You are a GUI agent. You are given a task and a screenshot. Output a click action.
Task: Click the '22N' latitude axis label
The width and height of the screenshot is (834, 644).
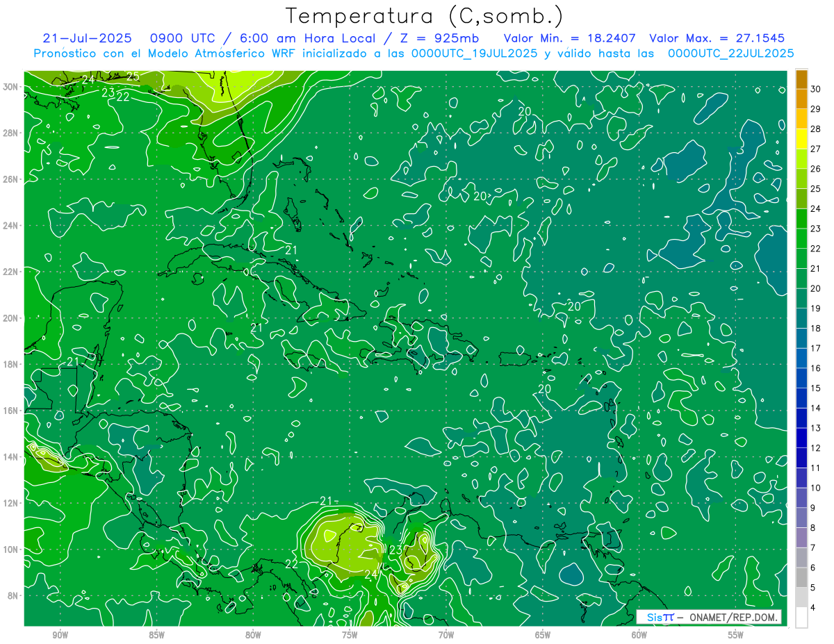tap(10, 272)
